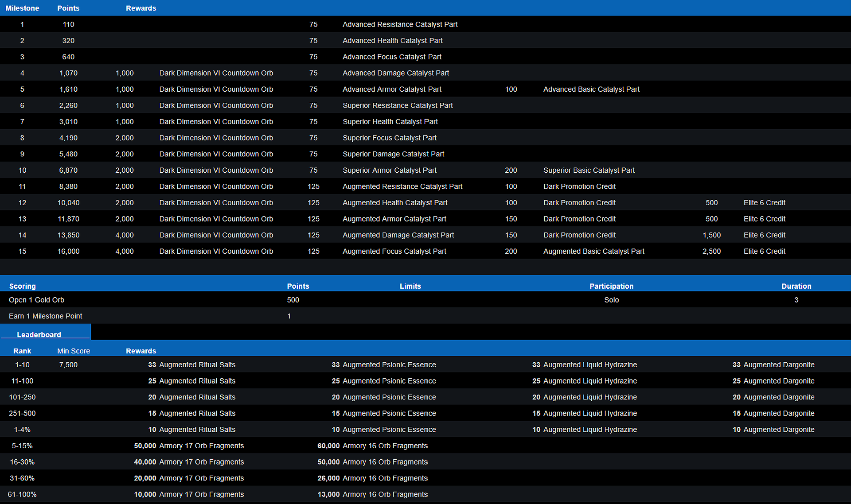Click the 31-60% rank row label
This screenshot has width=851, height=504.
22,478
